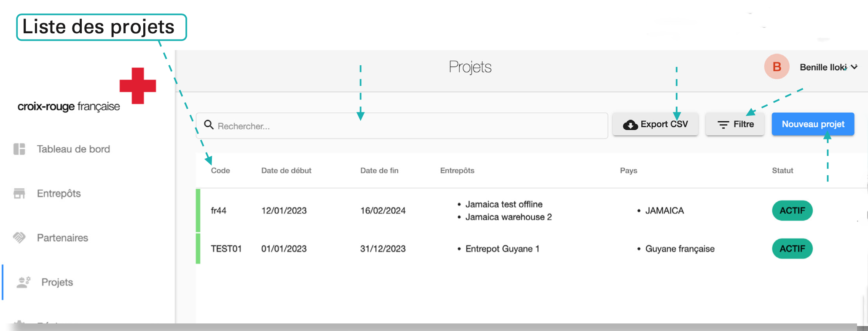Expand the Benille Iloki user menu chevron
868x331 pixels.
854,67
